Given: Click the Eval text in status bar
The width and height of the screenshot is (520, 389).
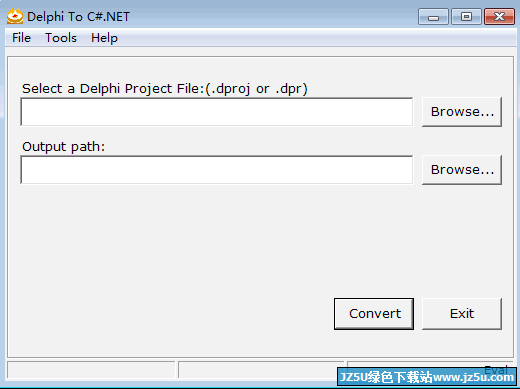Looking at the screenshot, I should 496,369.
